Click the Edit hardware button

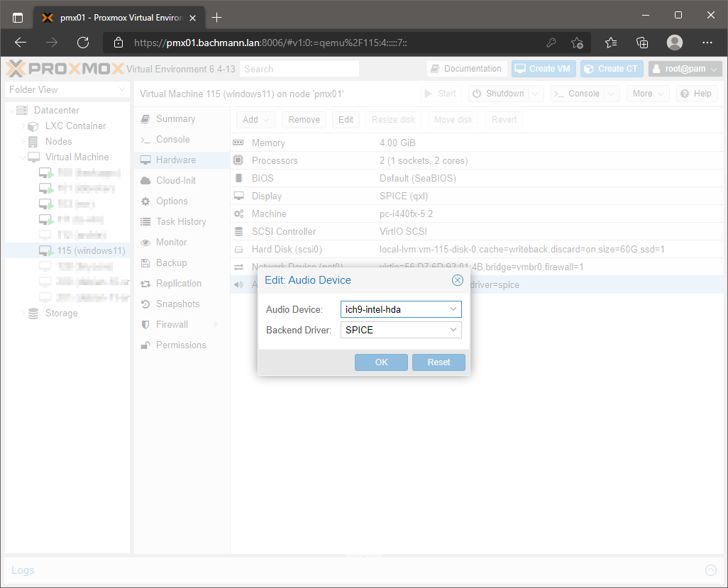(346, 120)
